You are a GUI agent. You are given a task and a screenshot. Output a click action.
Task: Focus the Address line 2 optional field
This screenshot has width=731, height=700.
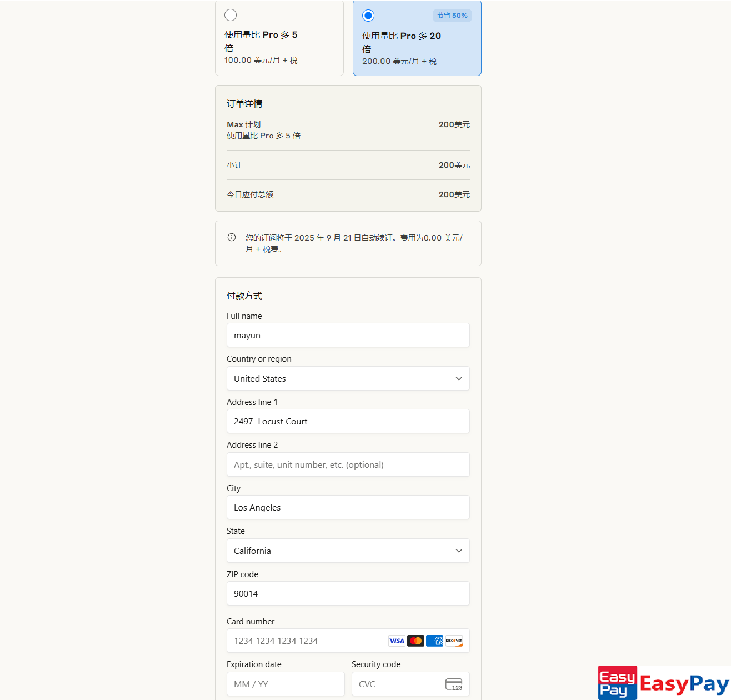coord(348,464)
